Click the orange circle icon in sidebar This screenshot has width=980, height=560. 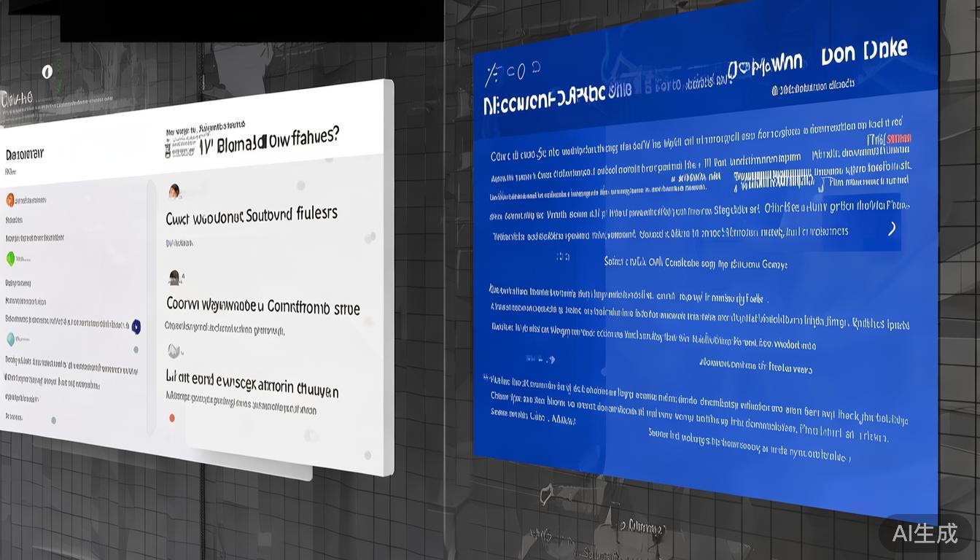[10, 200]
